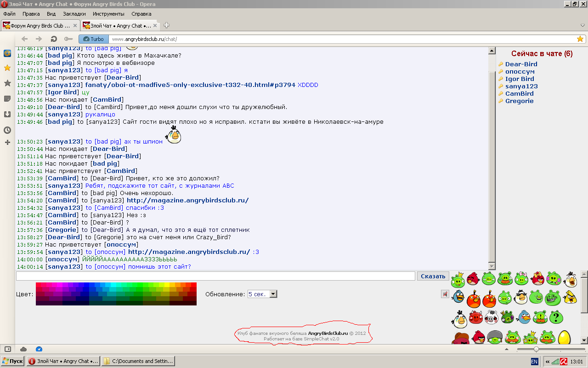588x368 pixels.
Task: Switch to C:\Documents and Settings taskbar window
Action: pyautogui.click(x=138, y=361)
